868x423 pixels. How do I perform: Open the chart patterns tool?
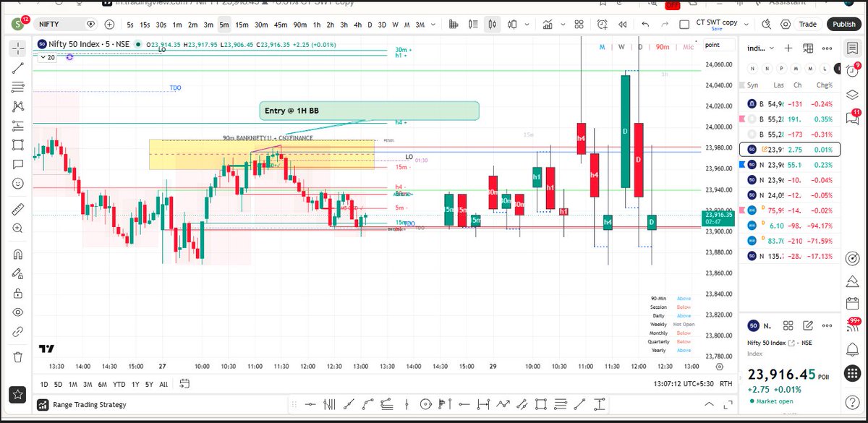[18, 107]
